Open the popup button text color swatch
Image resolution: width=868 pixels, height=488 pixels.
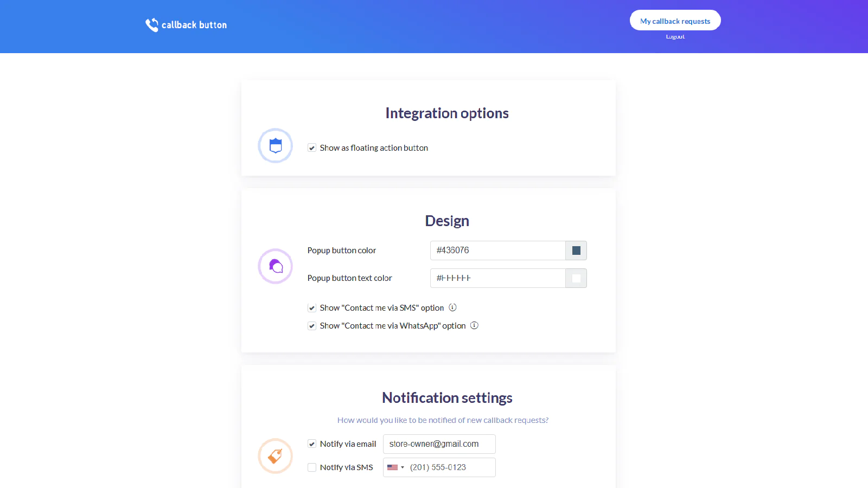[576, 278]
